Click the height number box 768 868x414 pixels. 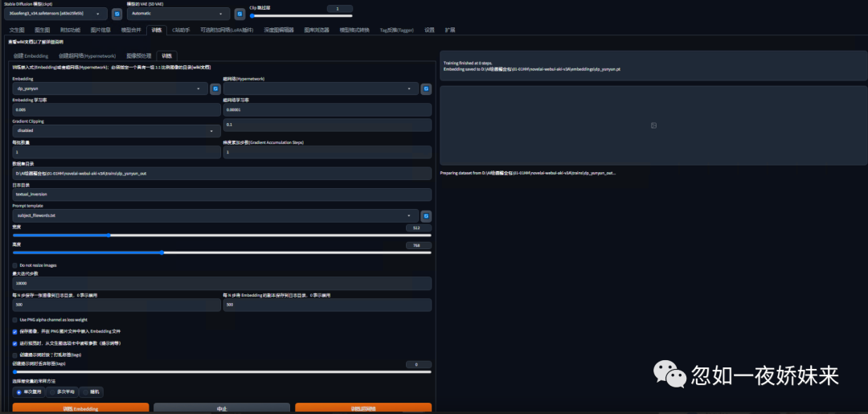pyautogui.click(x=419, y=245)
